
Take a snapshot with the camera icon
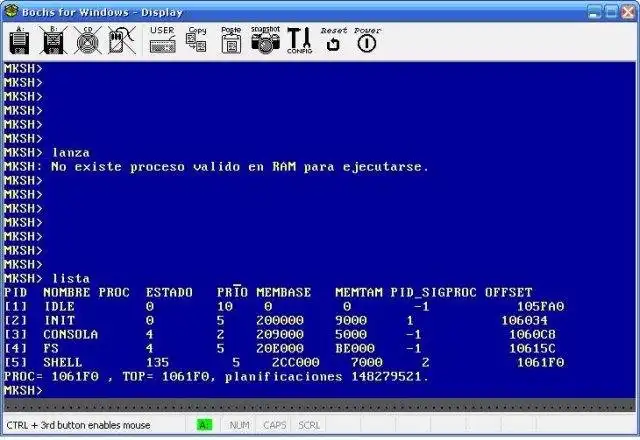pyautogui.click(x=265, y=40)
